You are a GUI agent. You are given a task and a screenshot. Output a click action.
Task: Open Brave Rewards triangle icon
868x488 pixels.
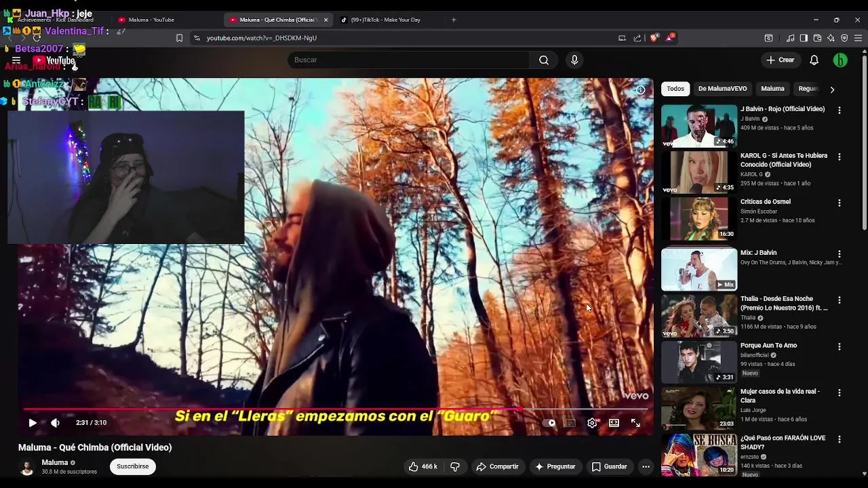pyautogui.click(x=669, y=38)
